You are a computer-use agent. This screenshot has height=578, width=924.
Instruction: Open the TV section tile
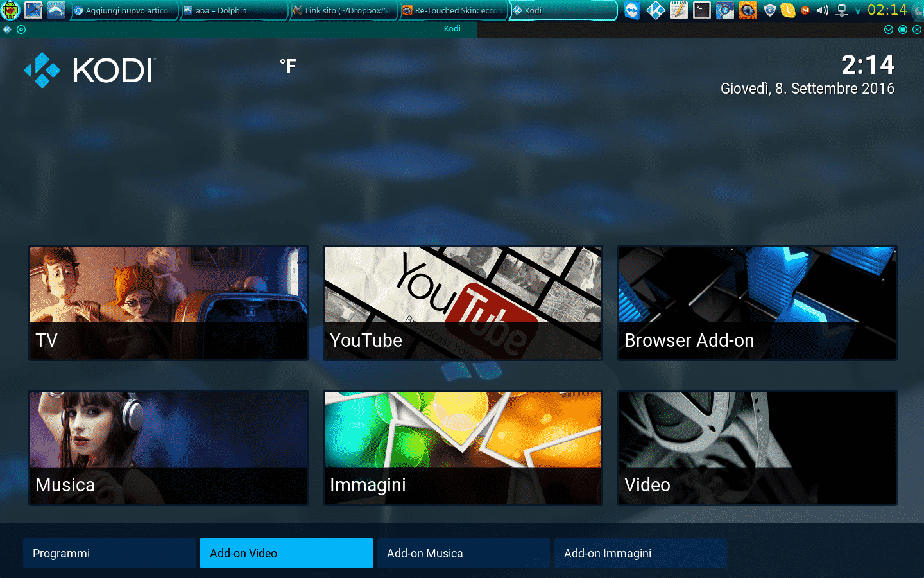click(169, 302)
